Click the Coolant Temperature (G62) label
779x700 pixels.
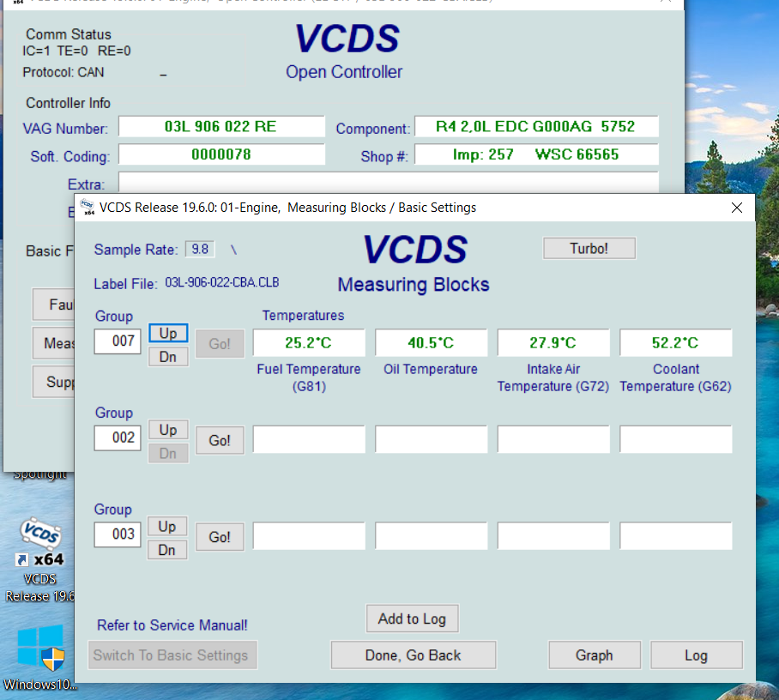pyautogui.click(x=676, y=377)
